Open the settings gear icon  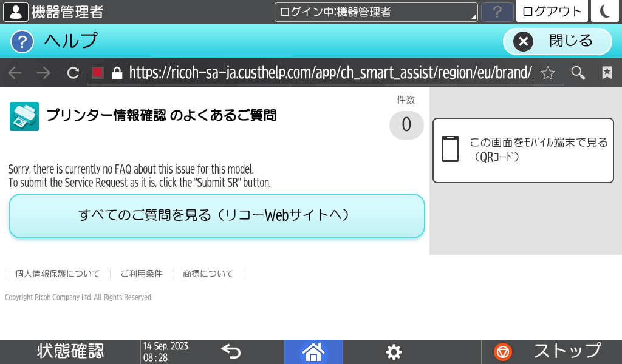393,351
